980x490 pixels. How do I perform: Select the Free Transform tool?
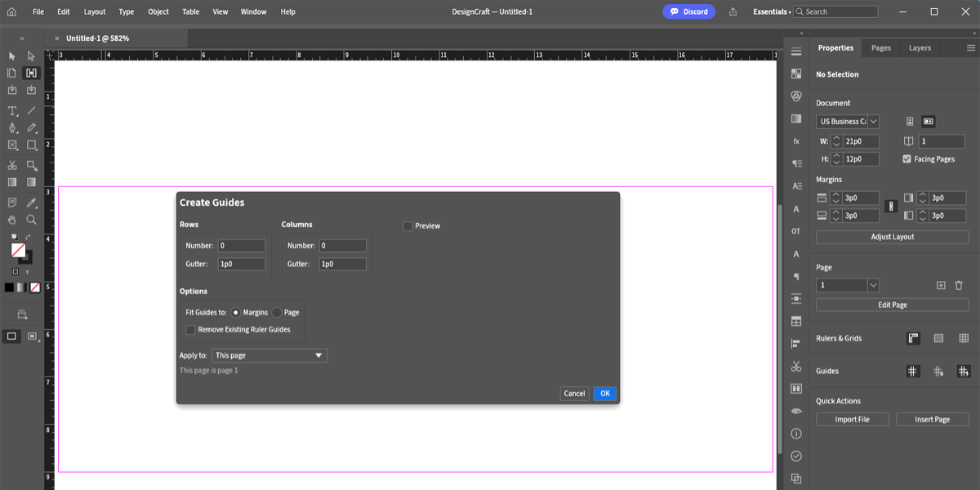(31, 165)
